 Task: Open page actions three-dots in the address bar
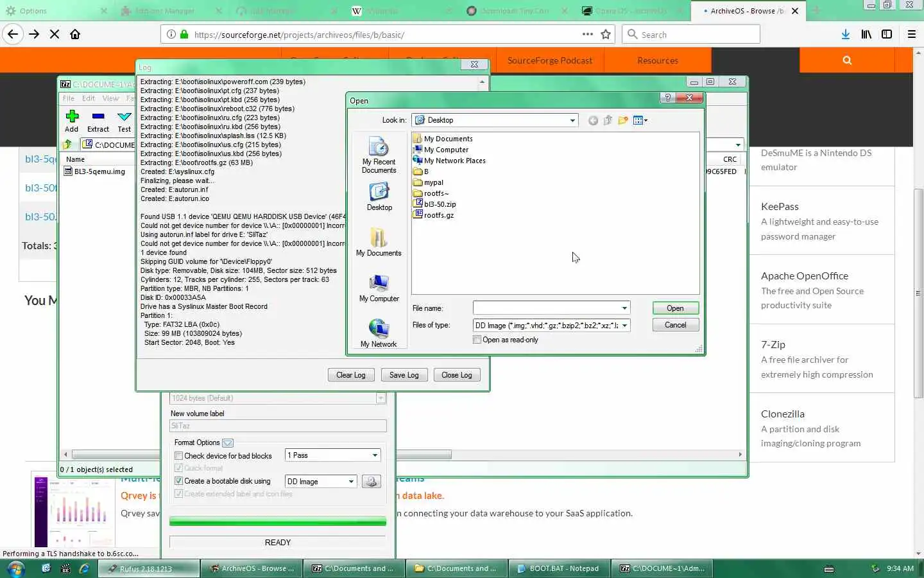[x=588, y=34]
